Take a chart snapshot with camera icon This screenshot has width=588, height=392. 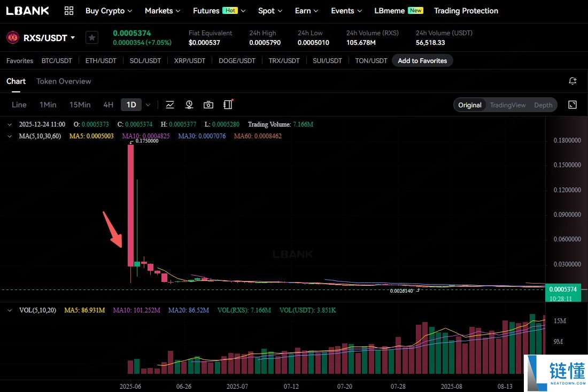click(x=208, y=105)
